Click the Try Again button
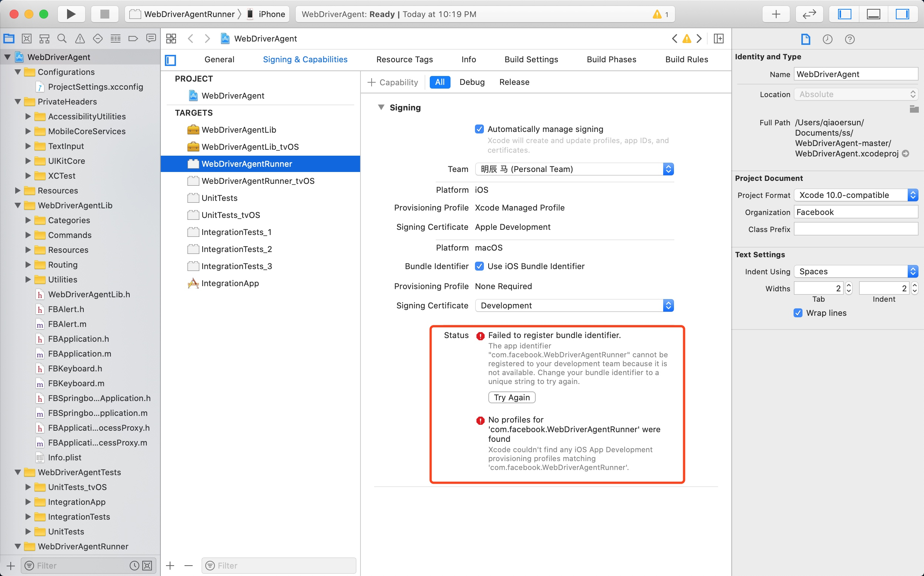 pos(512,397)
